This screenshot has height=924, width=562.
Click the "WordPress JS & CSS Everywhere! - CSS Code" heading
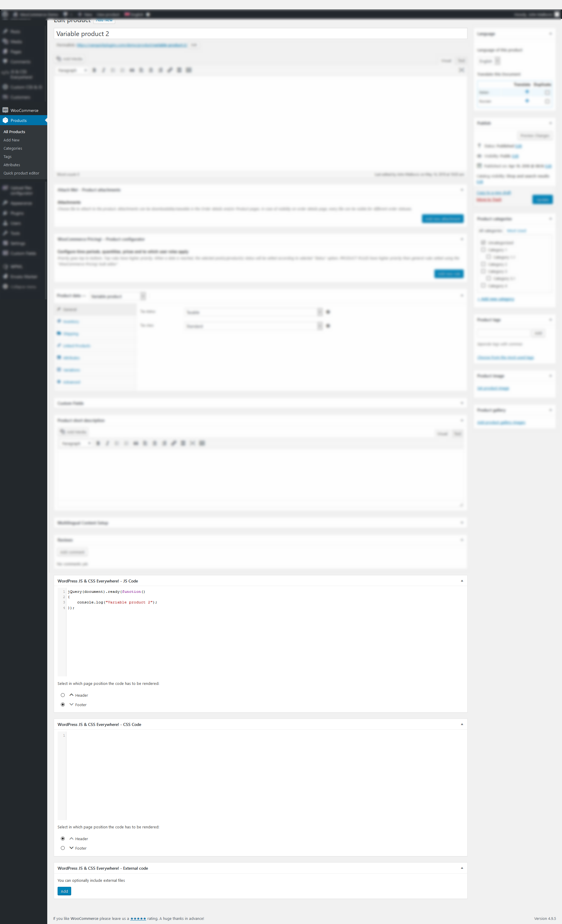tap(99, 724)
